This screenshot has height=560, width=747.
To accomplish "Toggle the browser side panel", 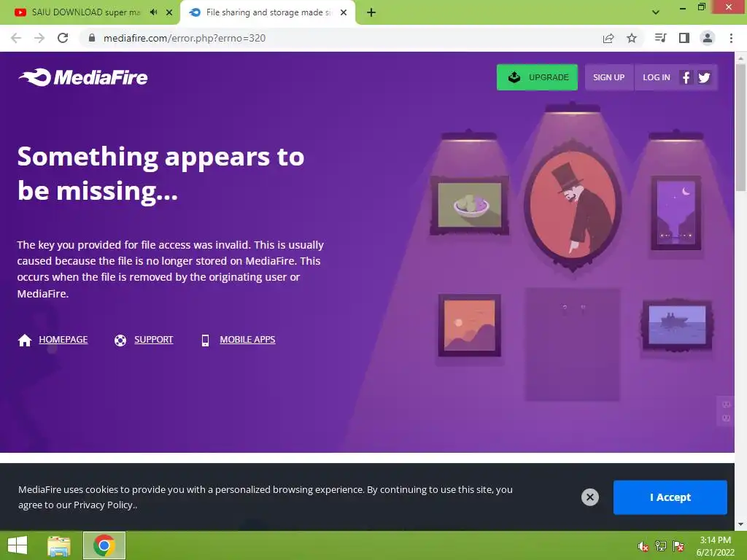I will (x=684, y=38).
